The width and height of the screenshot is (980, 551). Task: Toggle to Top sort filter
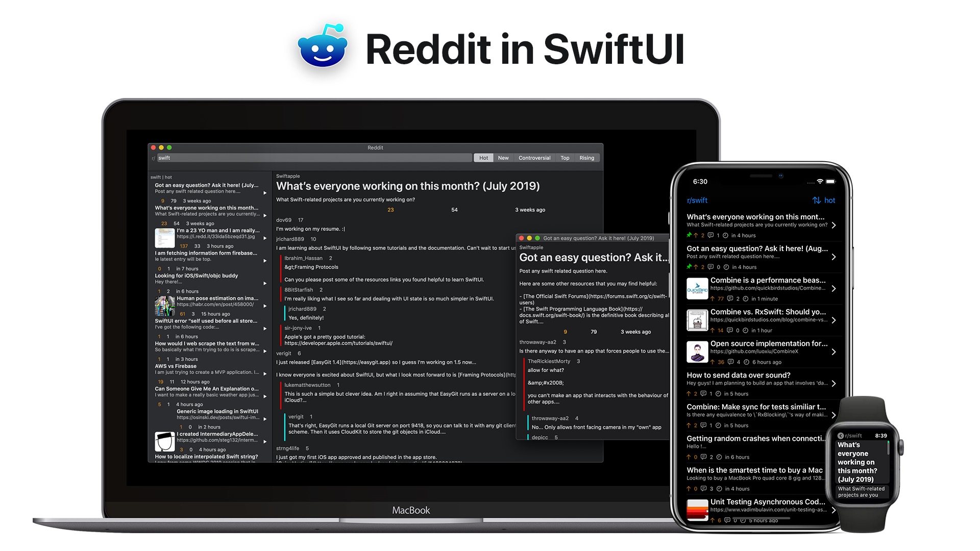[565, 158]
